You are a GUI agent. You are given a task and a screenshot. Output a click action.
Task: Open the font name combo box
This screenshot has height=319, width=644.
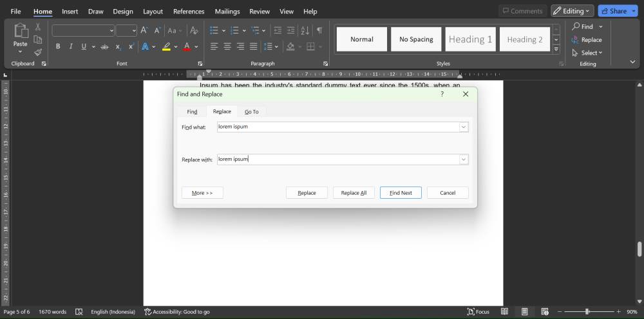pyautogui.click(x=83, y=30)
